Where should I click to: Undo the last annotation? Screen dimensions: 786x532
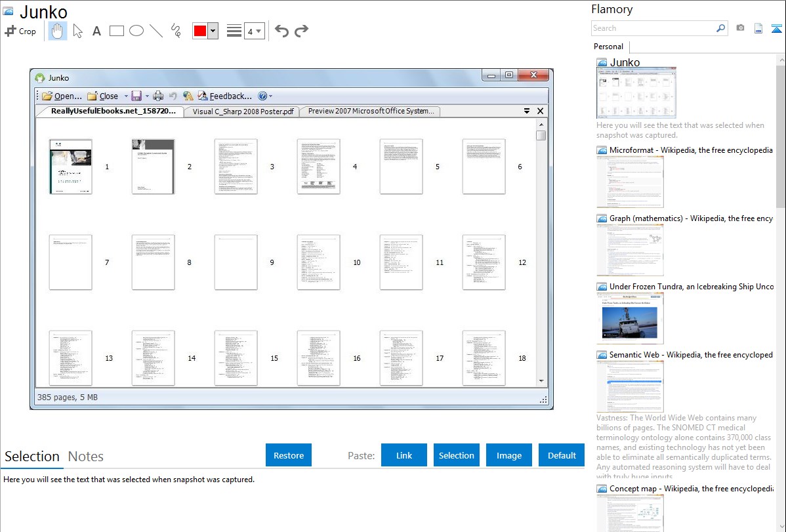click(x=281, y=31)
